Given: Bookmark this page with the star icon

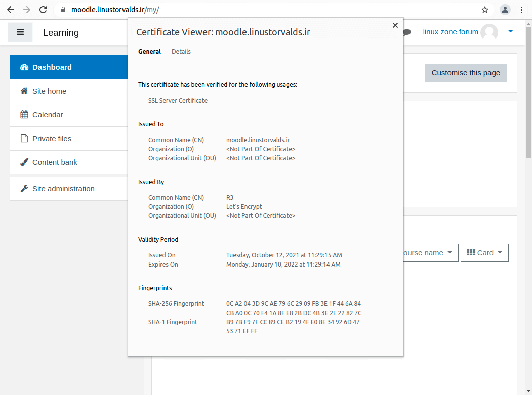Looking at the screenshot, I should point(485,10).
